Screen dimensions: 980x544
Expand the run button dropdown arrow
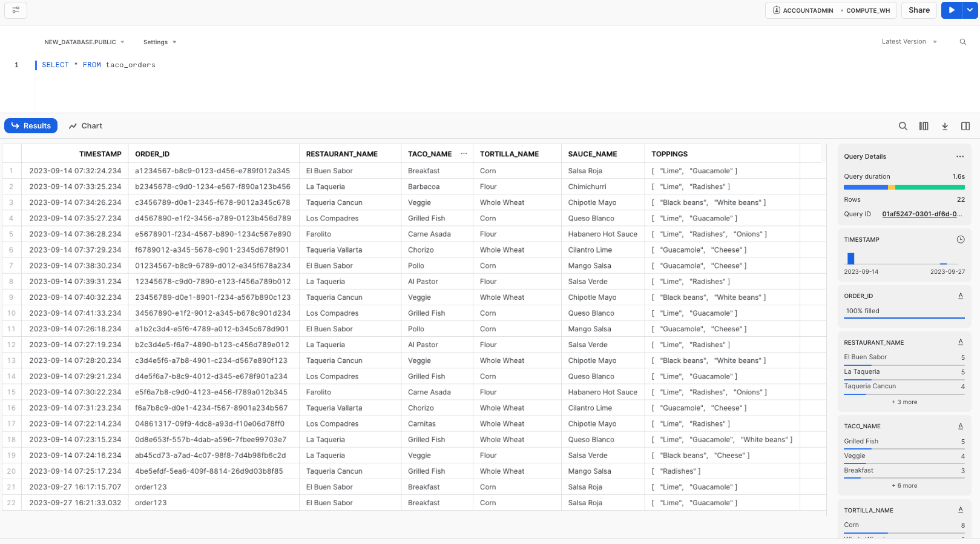(970, 10)
